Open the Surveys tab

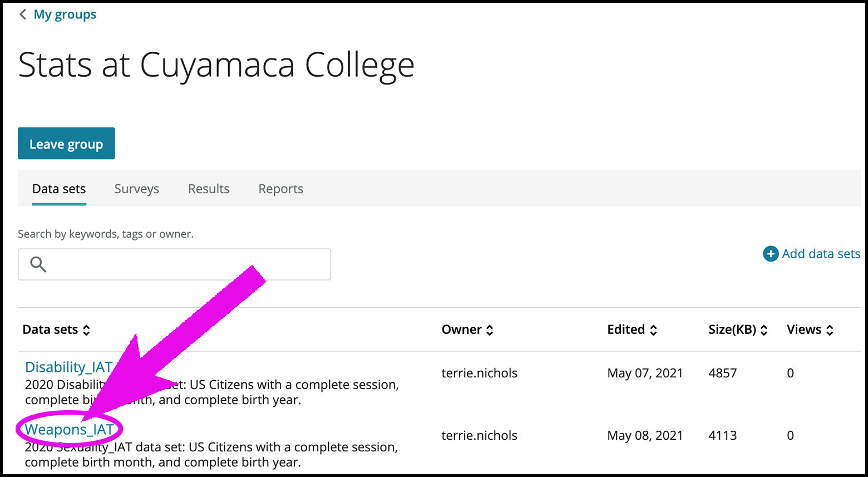137,189
